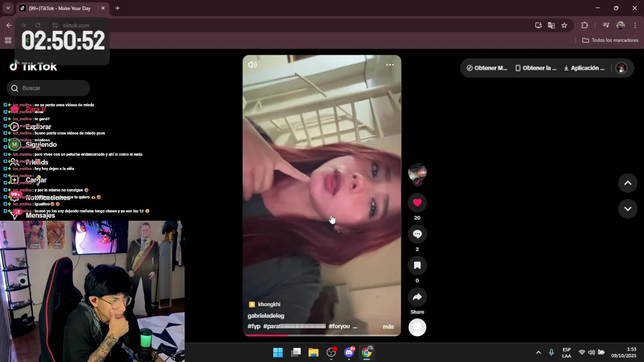Close the TikTok browser tab
This screenshot has height=362, width=644.
[103, 9]
